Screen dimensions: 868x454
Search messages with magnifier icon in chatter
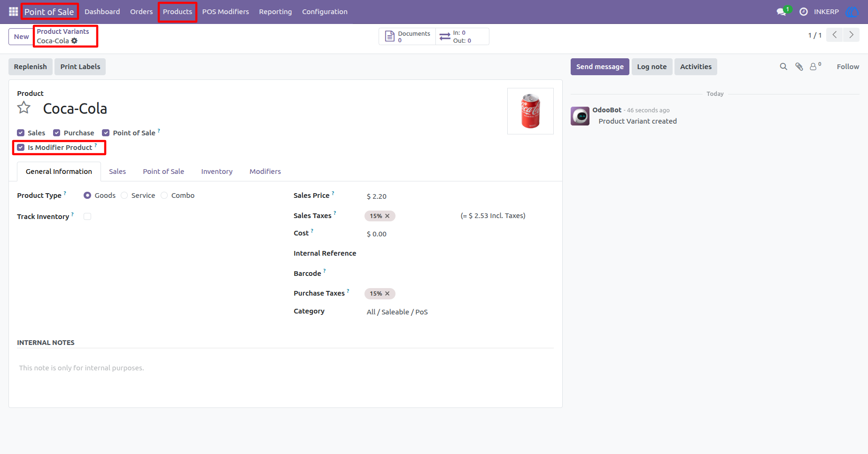pos(783,67)
